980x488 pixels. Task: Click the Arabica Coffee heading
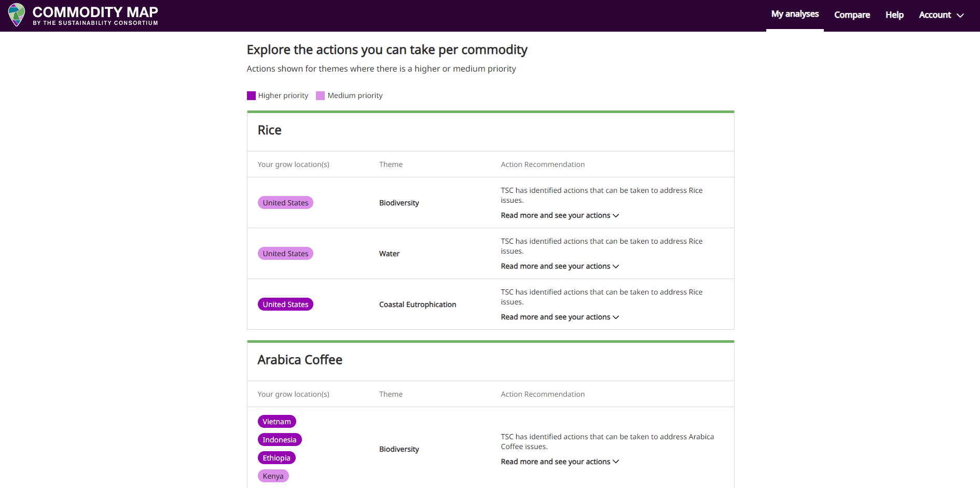point(300,360)
